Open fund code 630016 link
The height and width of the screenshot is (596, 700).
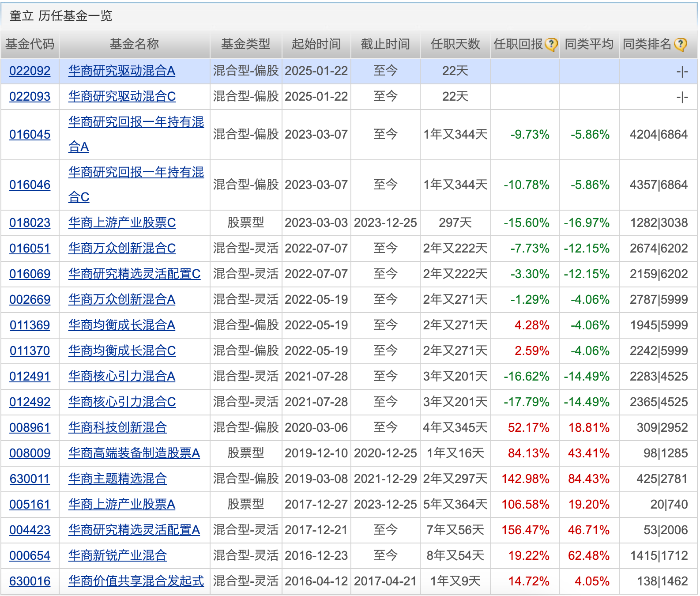click(x=30, y=581)
